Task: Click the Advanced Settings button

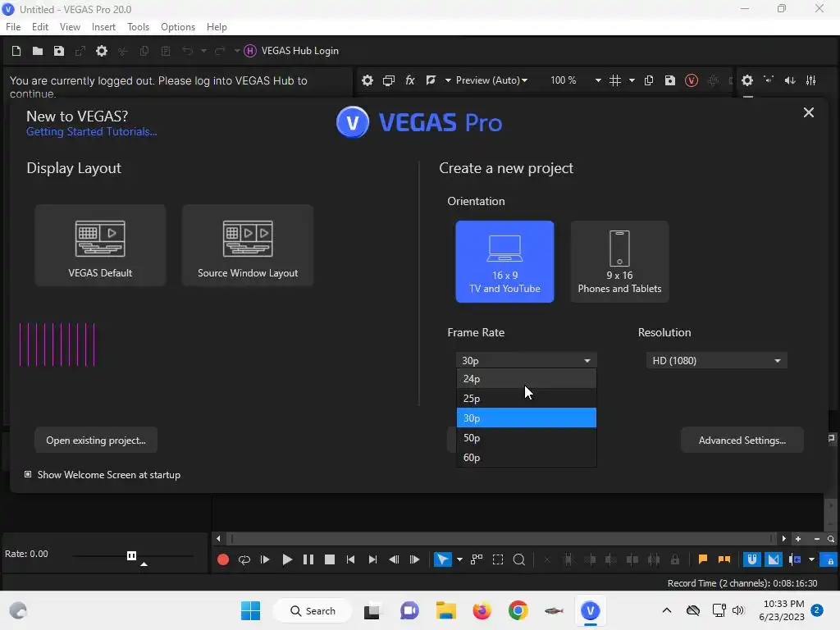Action: (x=742, y=441)
